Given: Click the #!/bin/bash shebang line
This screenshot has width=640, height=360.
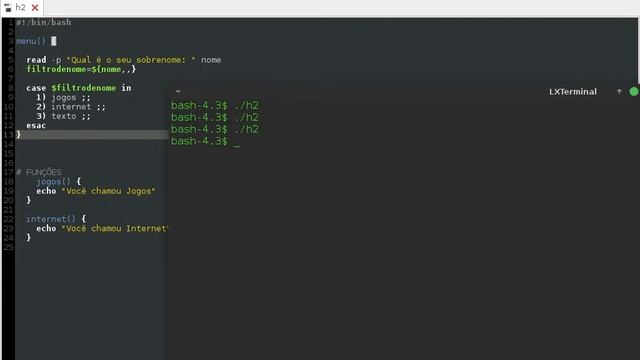Looking at the screenshot, I should tap(44, 22).
